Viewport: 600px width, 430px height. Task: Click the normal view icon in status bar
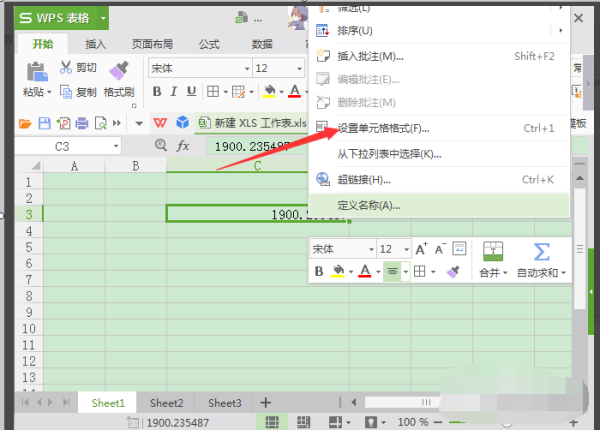pyautogui.click(x=272, y=422)
